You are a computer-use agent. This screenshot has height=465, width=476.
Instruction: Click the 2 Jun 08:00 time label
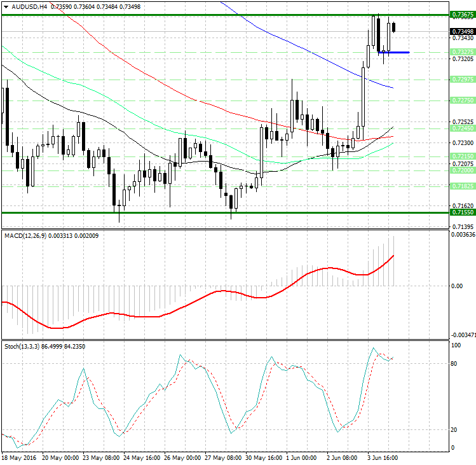[342, 458]
